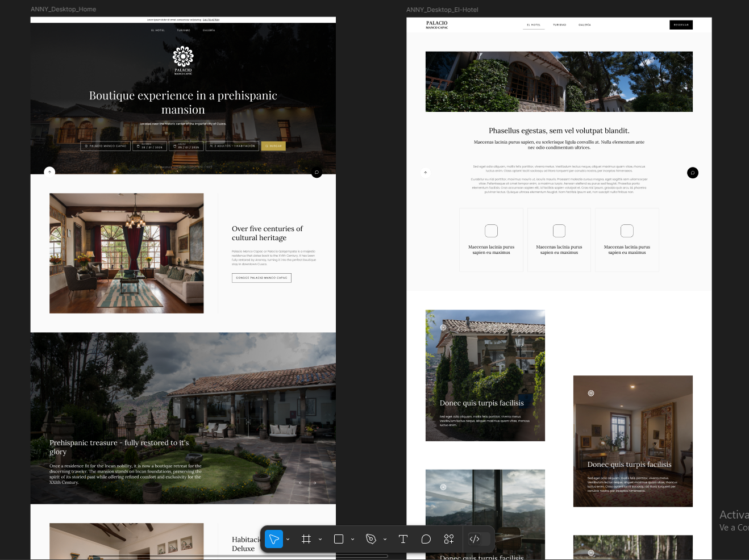Select the Move tool in the toolbar
The image size is (749, 560).
point(274,539)
